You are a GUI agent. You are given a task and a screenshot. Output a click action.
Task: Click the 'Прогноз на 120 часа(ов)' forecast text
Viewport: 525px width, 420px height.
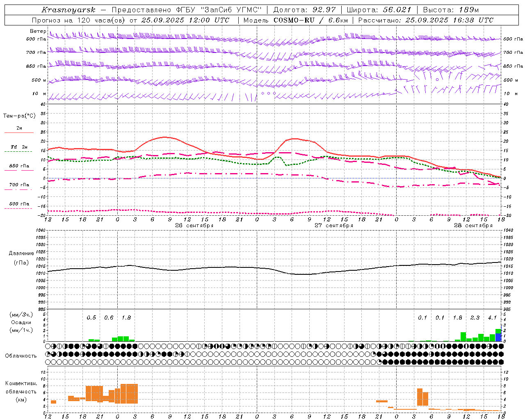78,20
